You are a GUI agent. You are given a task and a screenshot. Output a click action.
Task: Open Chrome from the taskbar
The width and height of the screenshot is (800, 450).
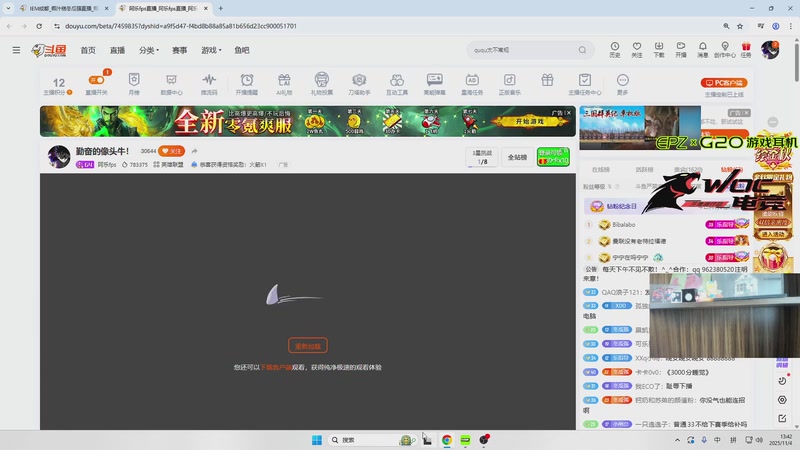446,440
